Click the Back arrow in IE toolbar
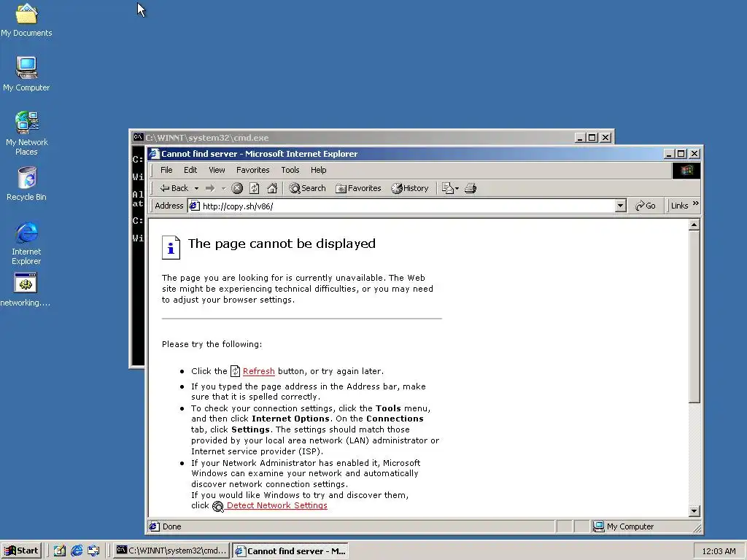747x560 pixels. coord(174,188)
